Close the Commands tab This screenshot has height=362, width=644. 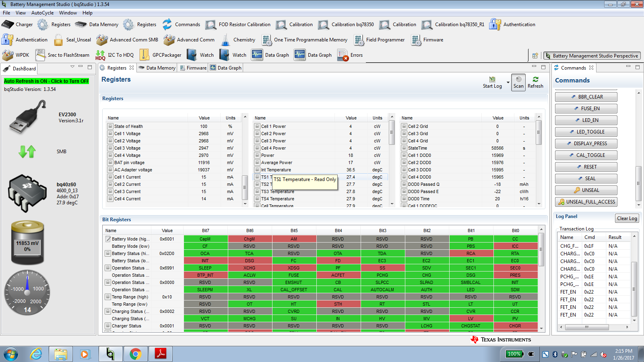point(591,68)
